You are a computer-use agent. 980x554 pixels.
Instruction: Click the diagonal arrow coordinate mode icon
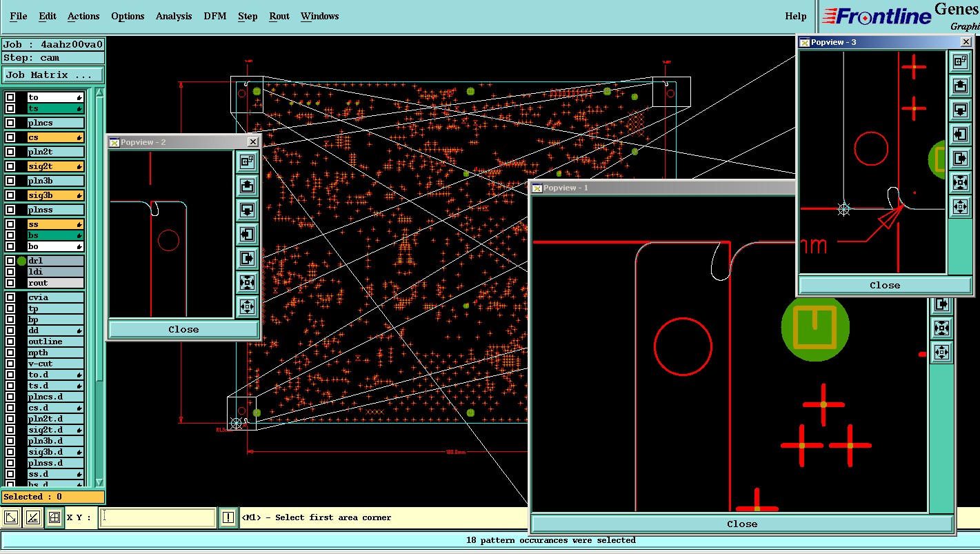click(11, 517)
